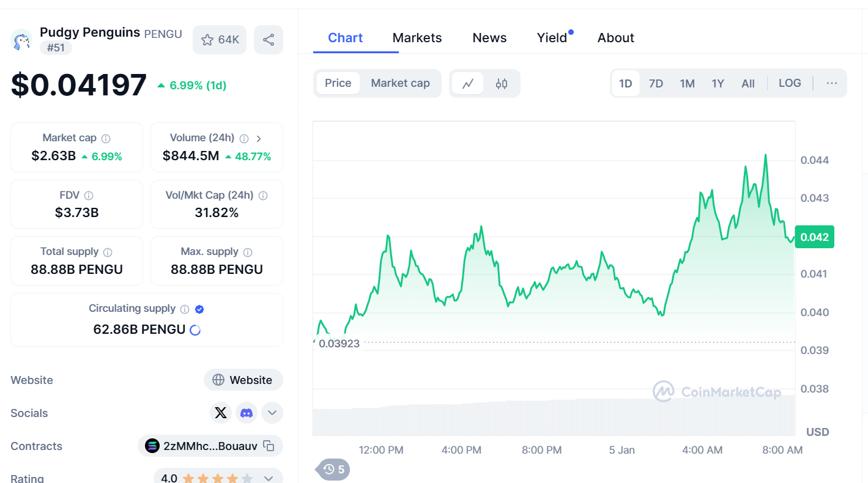This screenshot has width=868, height=483.
Task: Switch to the News tab
Action: point(489,38)
